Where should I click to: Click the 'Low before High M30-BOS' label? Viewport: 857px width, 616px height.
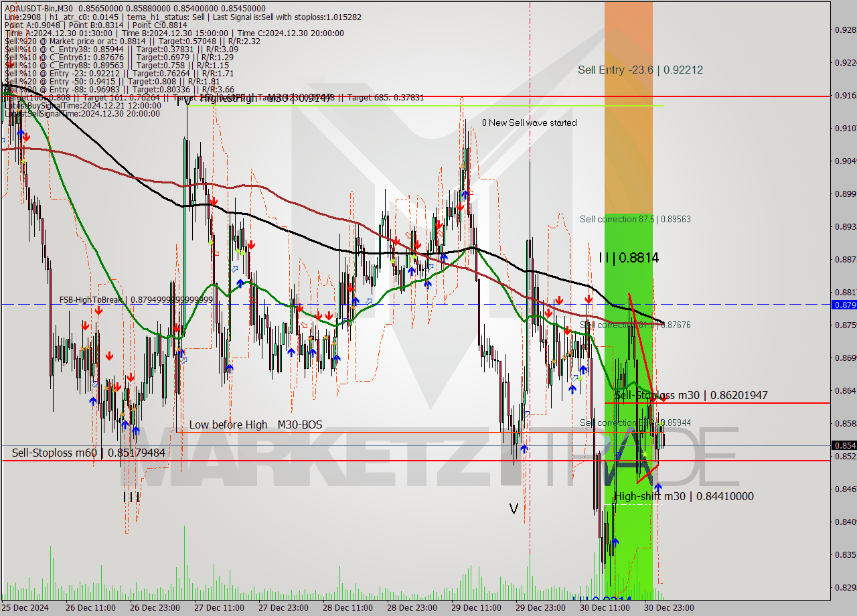(256, 425)
